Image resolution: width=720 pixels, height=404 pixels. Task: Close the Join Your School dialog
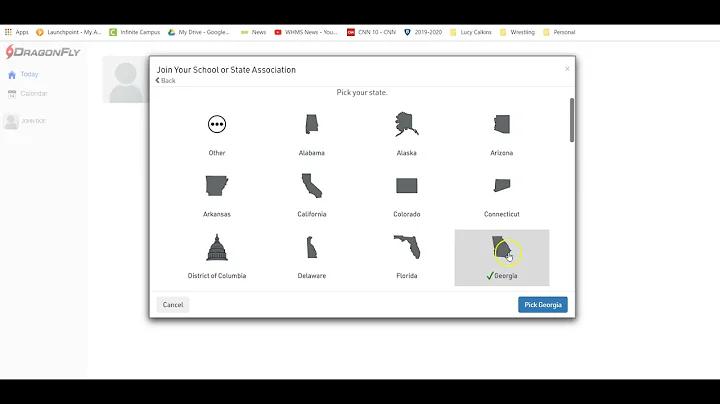pyautogui.click(x=567, y=69)
